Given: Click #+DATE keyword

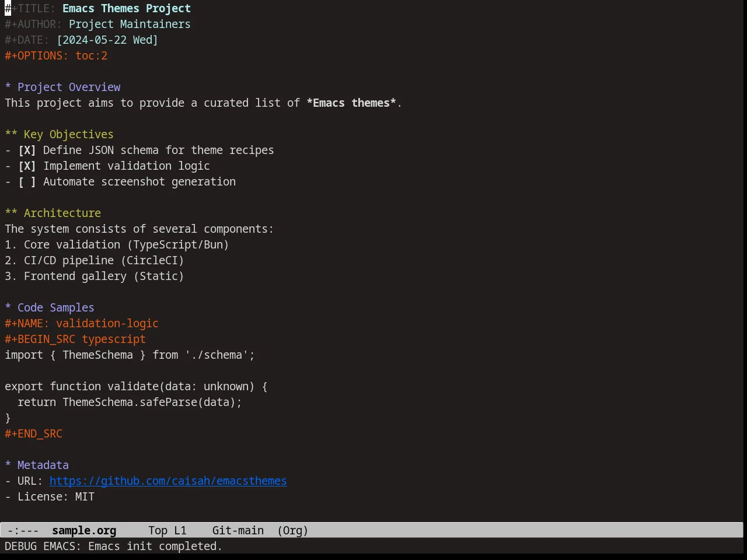Looking at the screenshot, I should (x=27, y=40).
